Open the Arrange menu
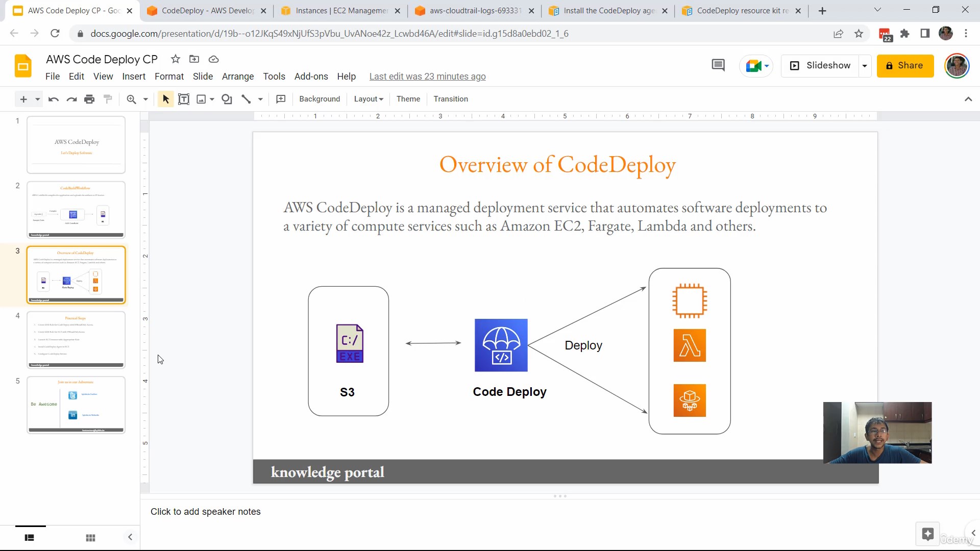The image size is (980, 551). click(x=238, y=77)
